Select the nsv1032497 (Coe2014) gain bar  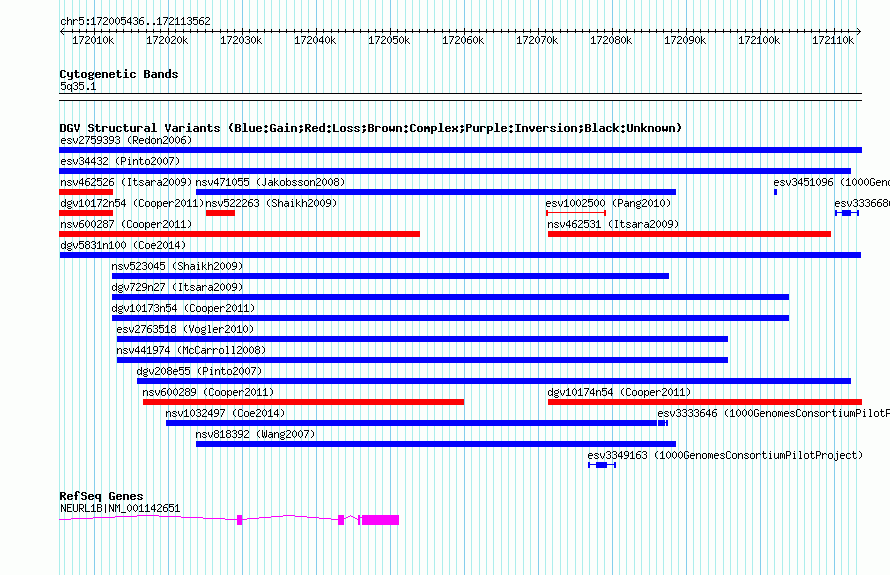412,423
